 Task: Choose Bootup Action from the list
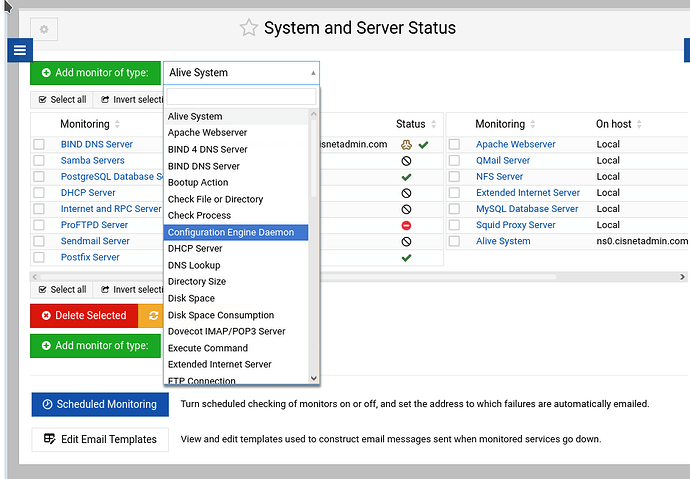point(236,183)
